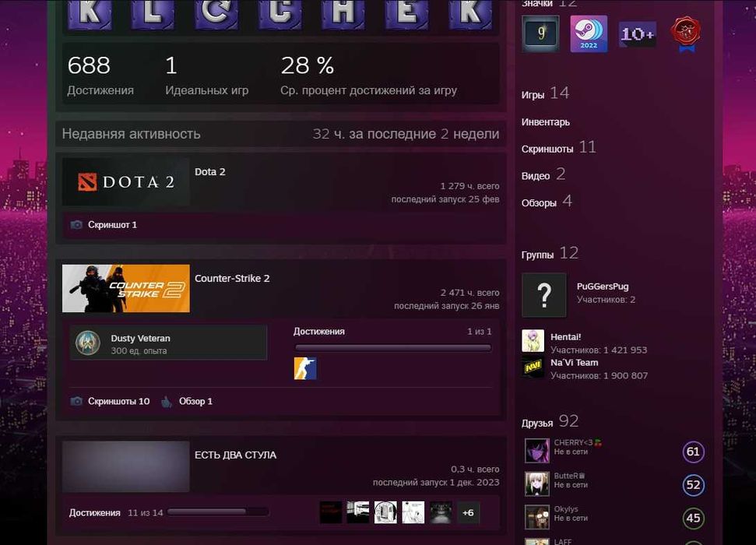The image size is (756, 545).
Task: Click ЕСТЬ ДВА СТУЛА achievements progress bar
Action: pos(217,512)
